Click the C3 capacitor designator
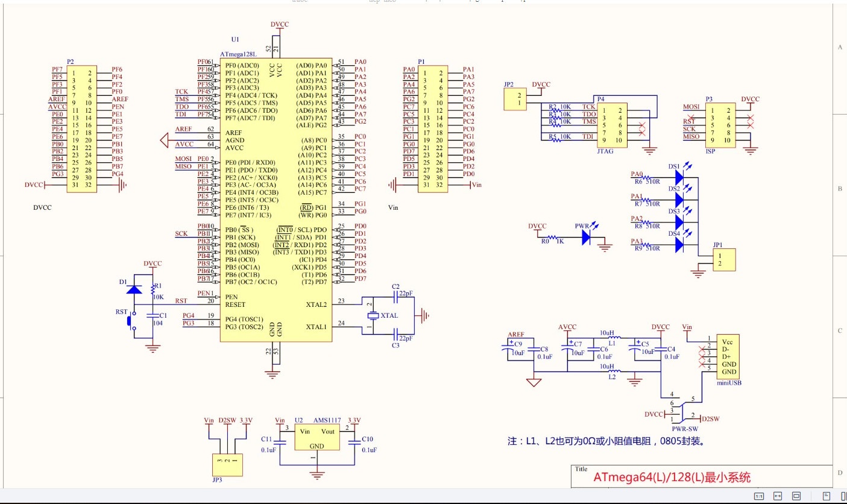 (395, 345)
